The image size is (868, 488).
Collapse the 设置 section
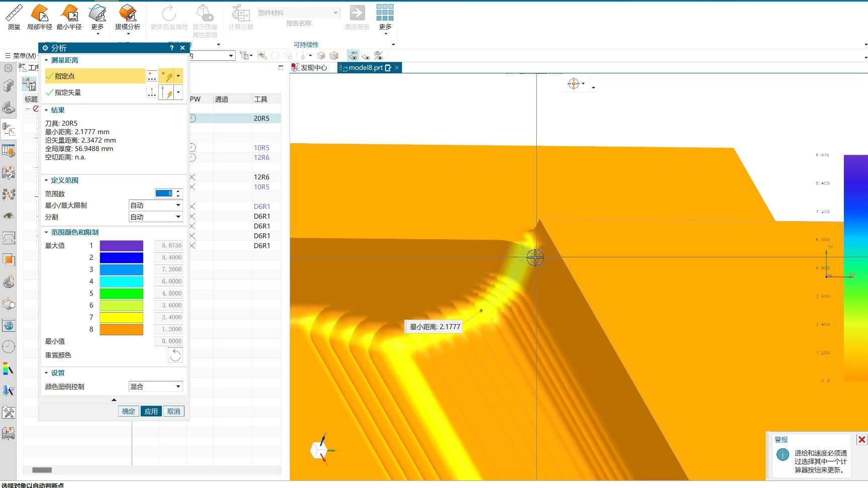[x=46, y=373]
